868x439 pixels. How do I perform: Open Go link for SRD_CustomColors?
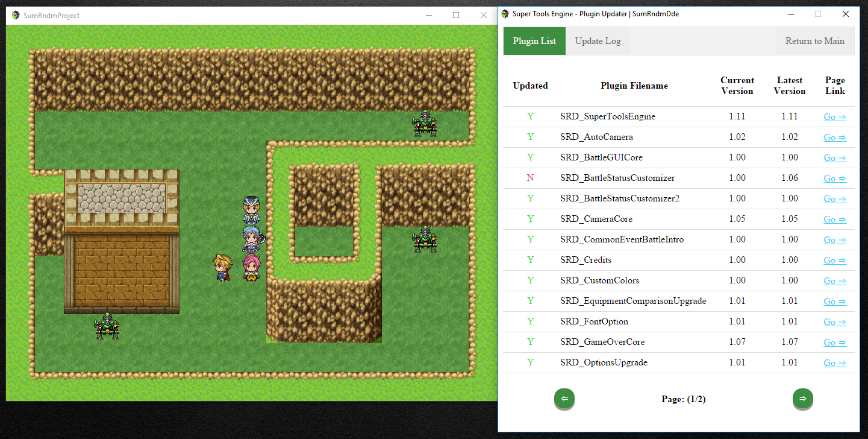pyautogui.click(x=835, y=281)
